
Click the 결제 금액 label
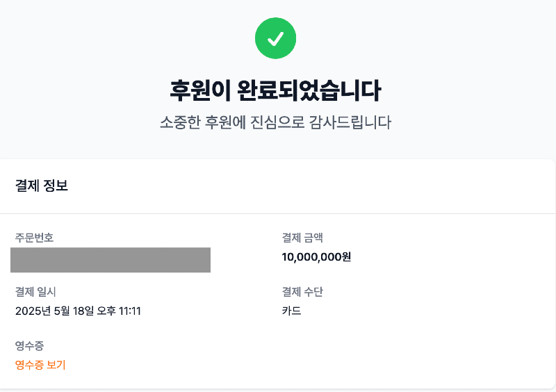[x=302, y=238]
